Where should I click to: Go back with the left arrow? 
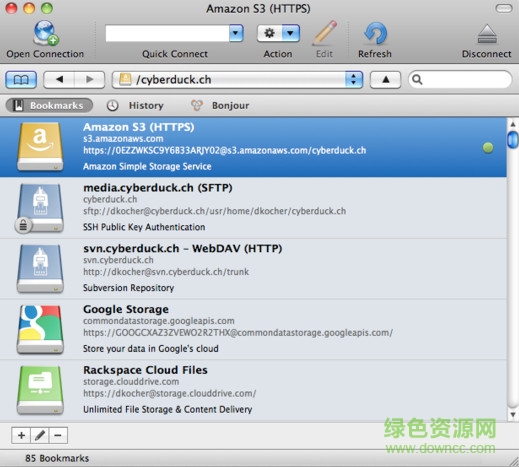pos(59,80)
